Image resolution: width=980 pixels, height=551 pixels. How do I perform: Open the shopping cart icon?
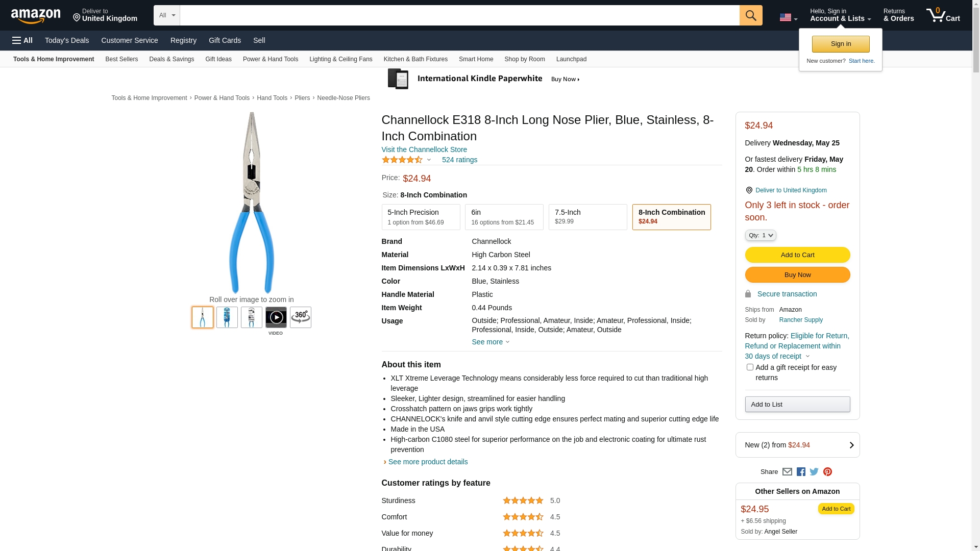pos(943,15)
